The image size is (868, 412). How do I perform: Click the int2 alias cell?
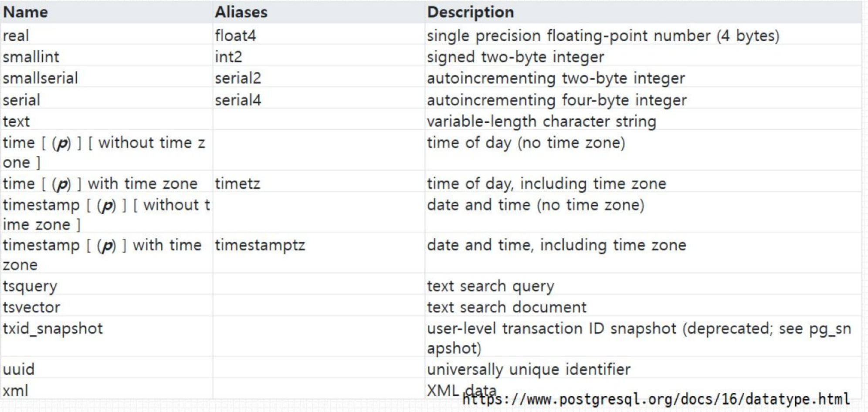pos(228,57)
